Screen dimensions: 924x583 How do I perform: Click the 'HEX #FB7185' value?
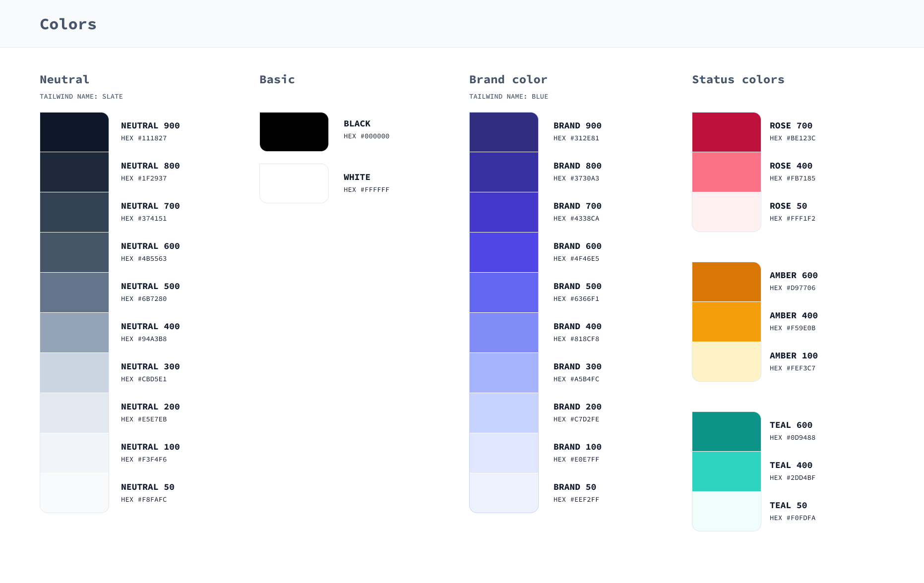(793, 178)
